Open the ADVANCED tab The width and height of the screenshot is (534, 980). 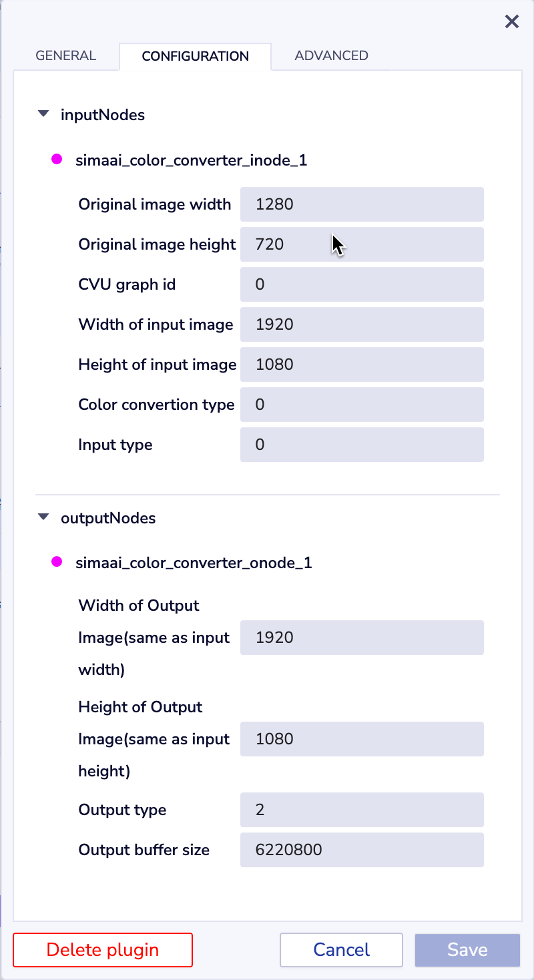tap(331, 56)
